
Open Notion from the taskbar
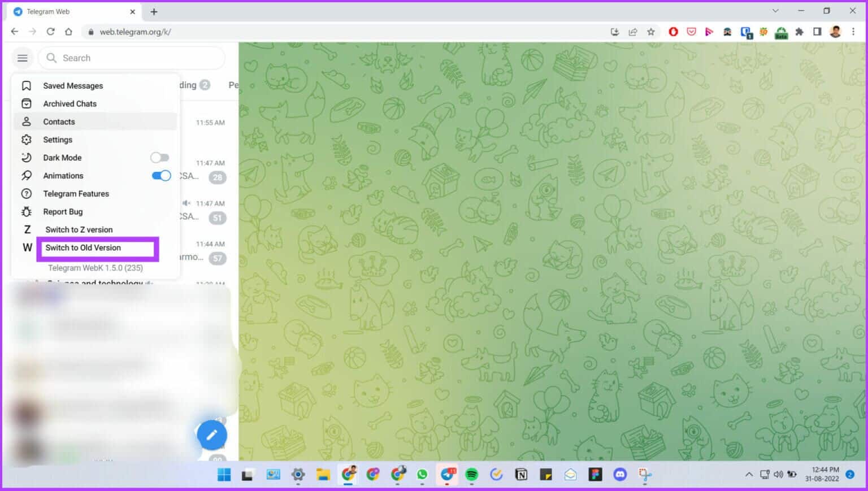click(x=521, y=475)
